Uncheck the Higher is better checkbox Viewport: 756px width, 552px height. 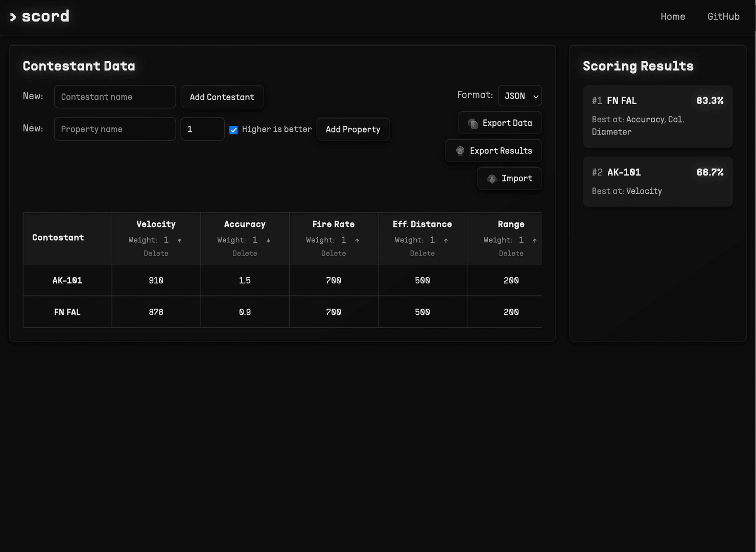233,130
